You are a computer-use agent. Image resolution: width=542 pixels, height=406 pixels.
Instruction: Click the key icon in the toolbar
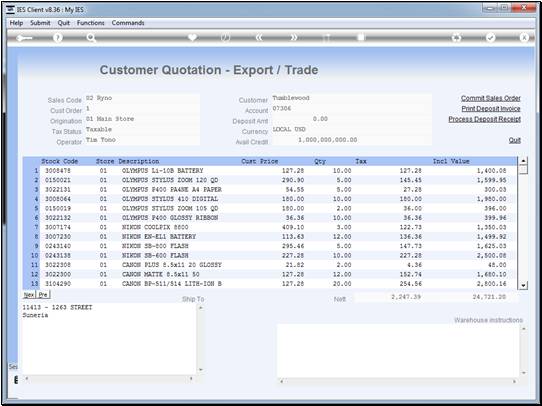click(x=24, y=38)
